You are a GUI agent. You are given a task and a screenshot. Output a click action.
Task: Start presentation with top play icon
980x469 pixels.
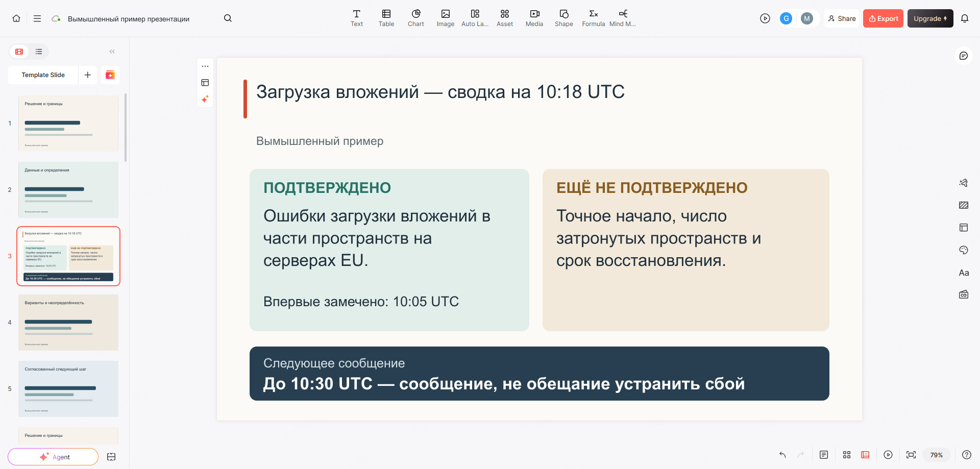coord(765,18)
